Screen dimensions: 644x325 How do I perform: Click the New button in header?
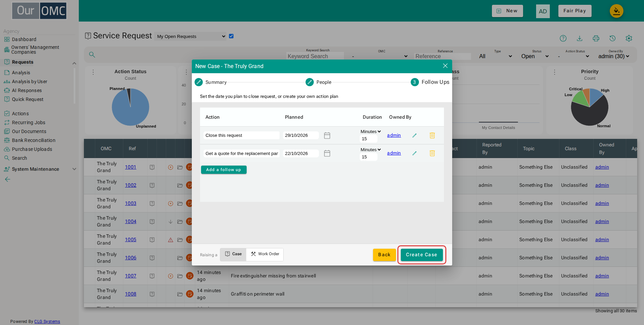coord(507,11)
